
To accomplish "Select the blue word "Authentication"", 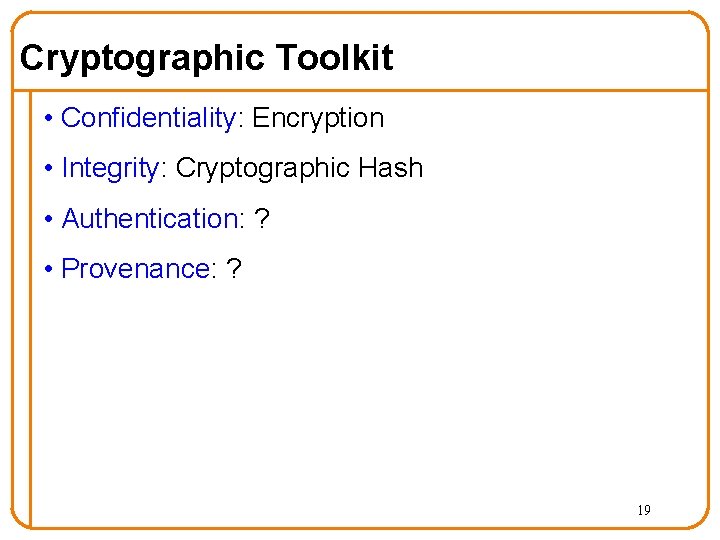I will coord(150,218).
